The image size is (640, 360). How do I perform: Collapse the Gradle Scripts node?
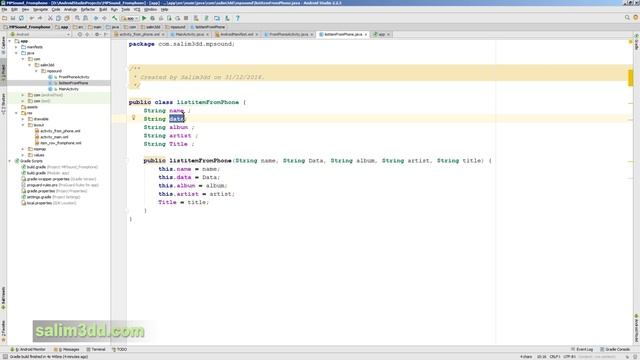click(10, 161)
